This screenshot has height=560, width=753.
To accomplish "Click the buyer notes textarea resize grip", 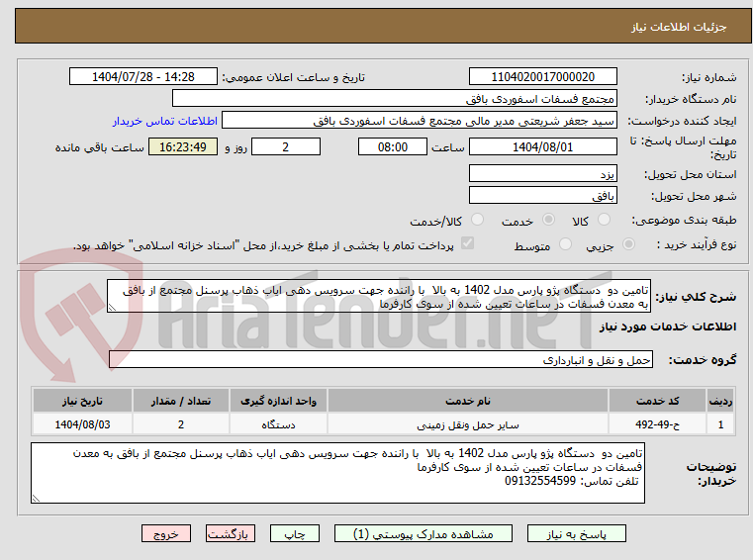I will coord(36,498).
